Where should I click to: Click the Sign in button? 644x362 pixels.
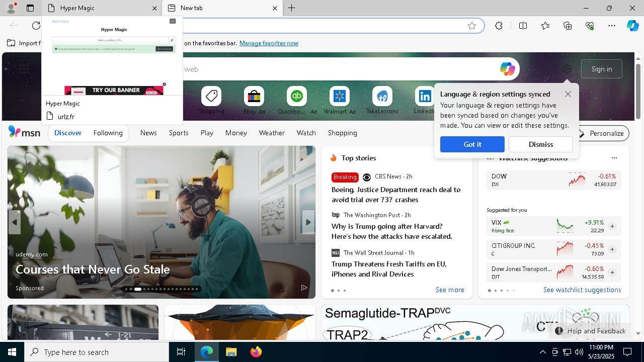tap(602, 69)
